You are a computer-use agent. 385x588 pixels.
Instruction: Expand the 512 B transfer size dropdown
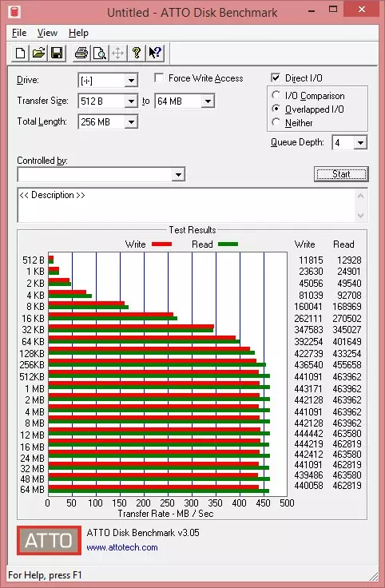131,101
